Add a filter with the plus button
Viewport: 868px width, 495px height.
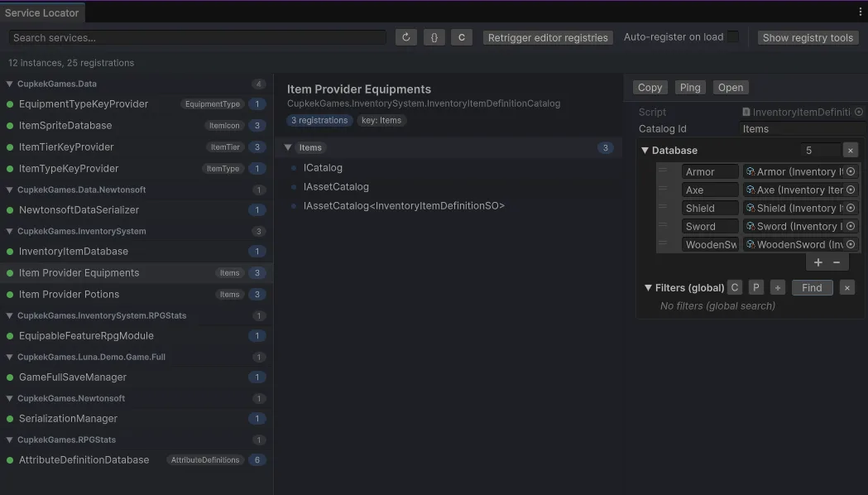coord(777,287)
